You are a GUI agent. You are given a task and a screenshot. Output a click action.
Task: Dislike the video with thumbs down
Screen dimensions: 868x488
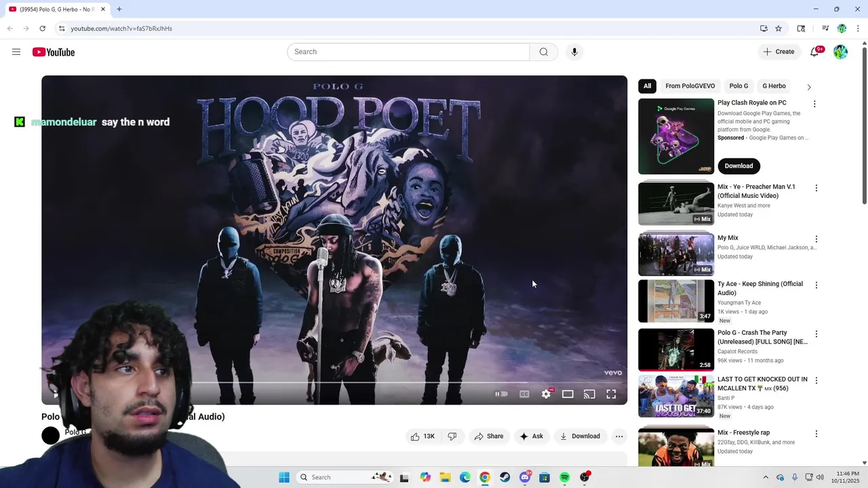pyautogui.click(x=452, y=436)
